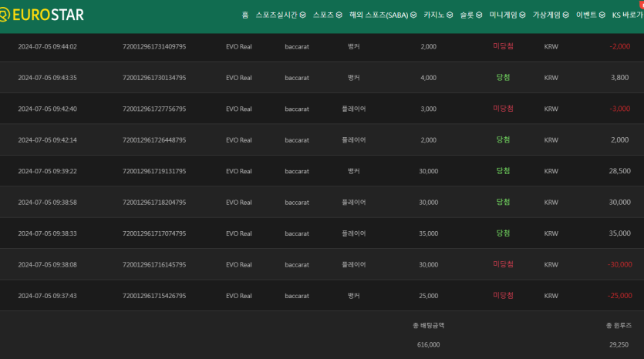Viewport: 644px width, 359px height.
Task: Click timestamp 2024-07-05 09:38:33
Action: 47,234
